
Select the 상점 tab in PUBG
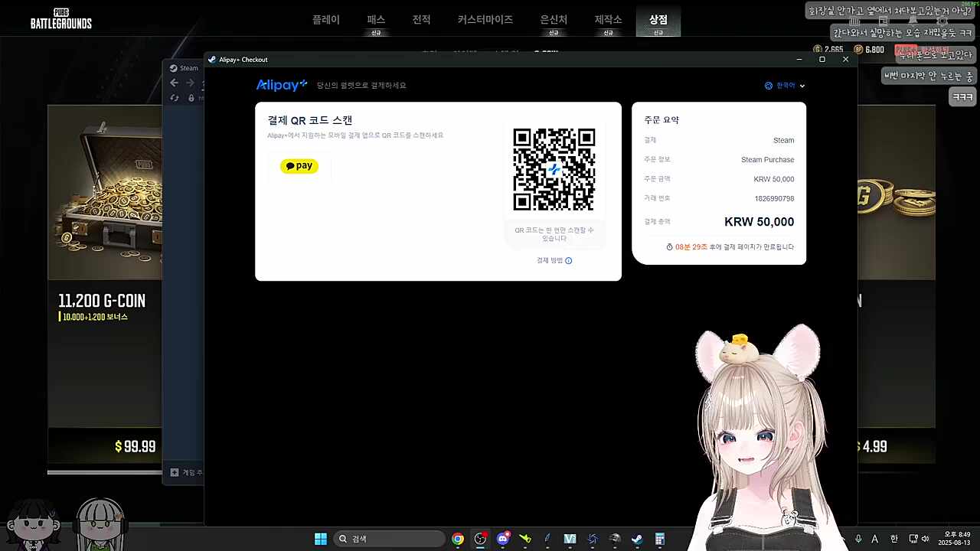(658, 20)
